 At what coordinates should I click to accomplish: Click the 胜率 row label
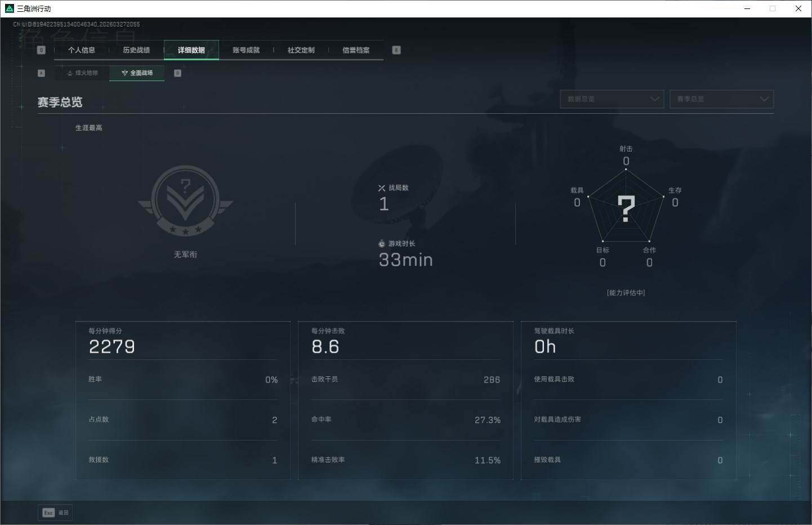(x=95, y=380)
